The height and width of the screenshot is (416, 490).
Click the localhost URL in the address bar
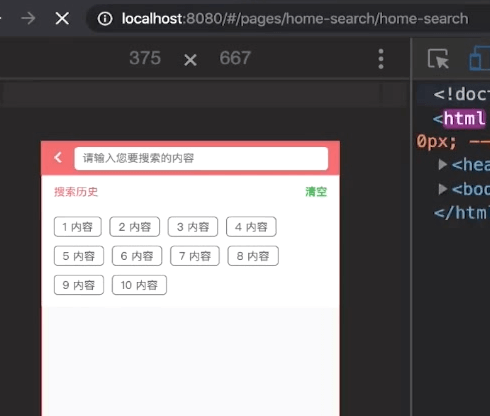(x=295, y=19)
